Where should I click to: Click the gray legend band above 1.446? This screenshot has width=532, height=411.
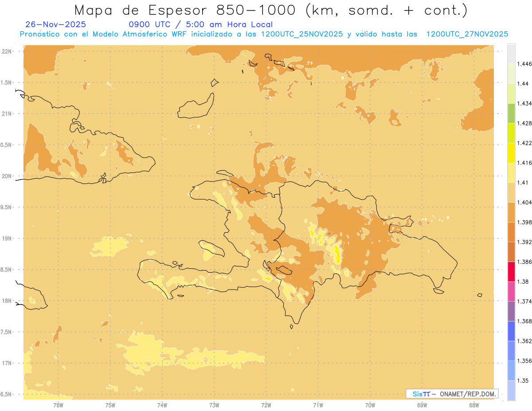(511, 54)
